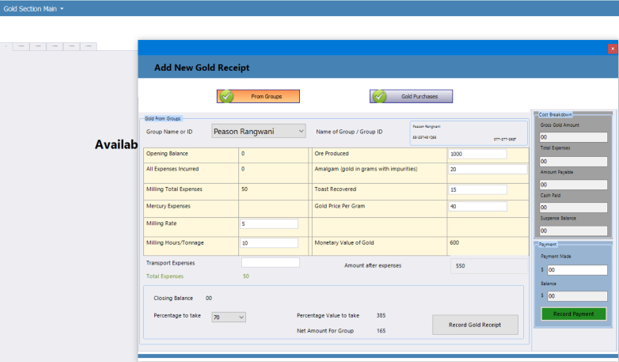Click the Gross Gold Amount field

tap(573, 137)
